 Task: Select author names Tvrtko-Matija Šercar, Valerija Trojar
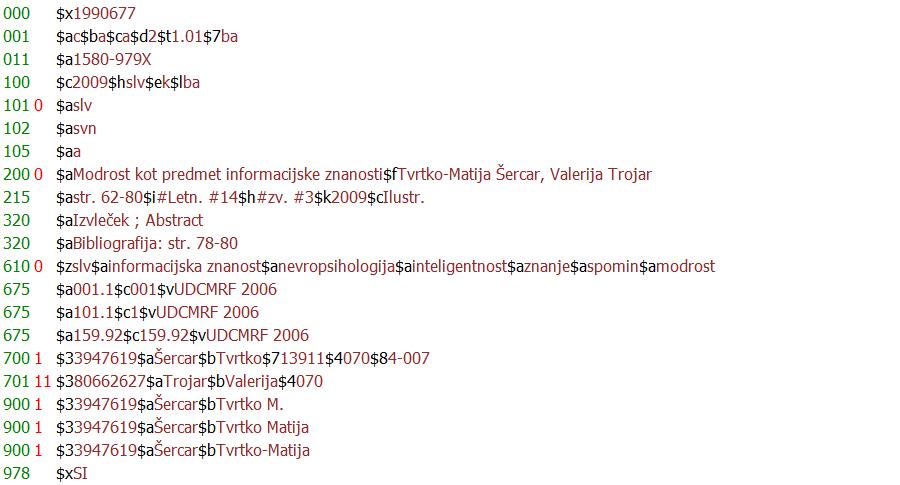pyautogui.click(x=525, y=174)
